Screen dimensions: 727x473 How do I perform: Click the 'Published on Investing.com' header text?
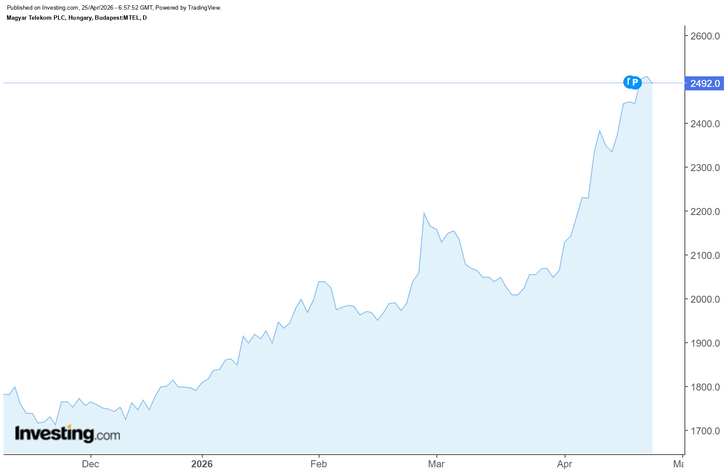[114, 7]
